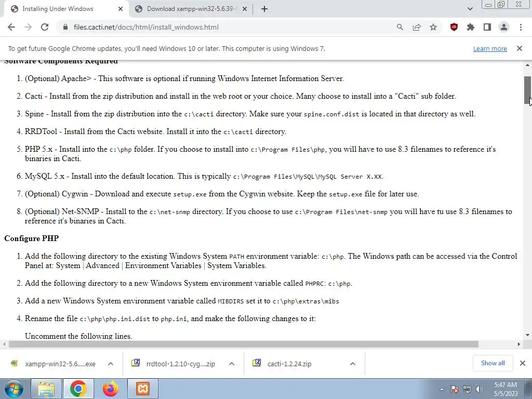Open the Windows Start menu
The image size is (532, 399).
[x=14, y=389]
